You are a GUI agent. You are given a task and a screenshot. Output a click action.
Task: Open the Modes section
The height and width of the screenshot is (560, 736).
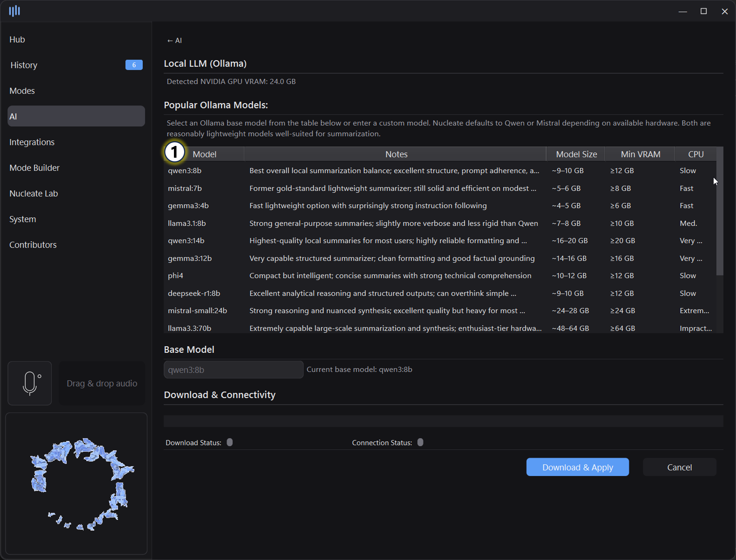pyautogui.click(x=76, y=91)
